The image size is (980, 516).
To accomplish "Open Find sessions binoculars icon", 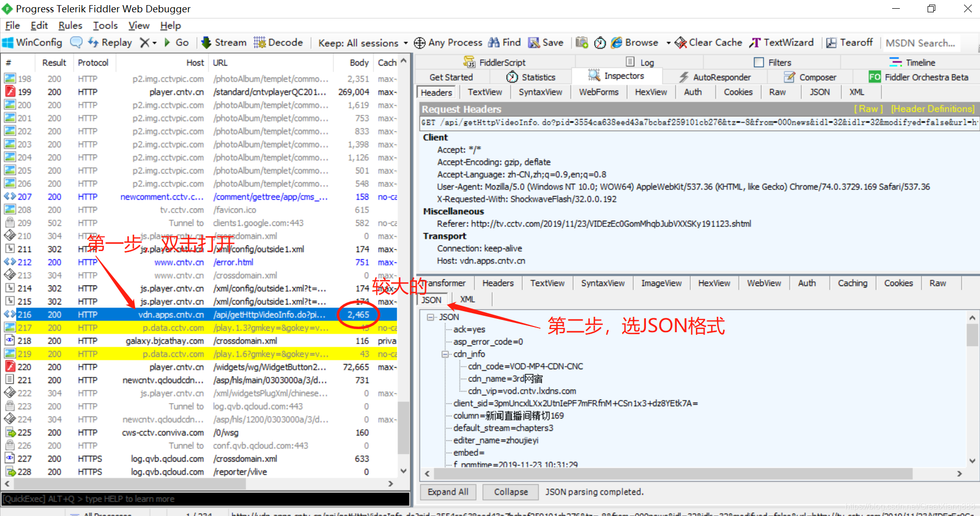I will 494,43.
